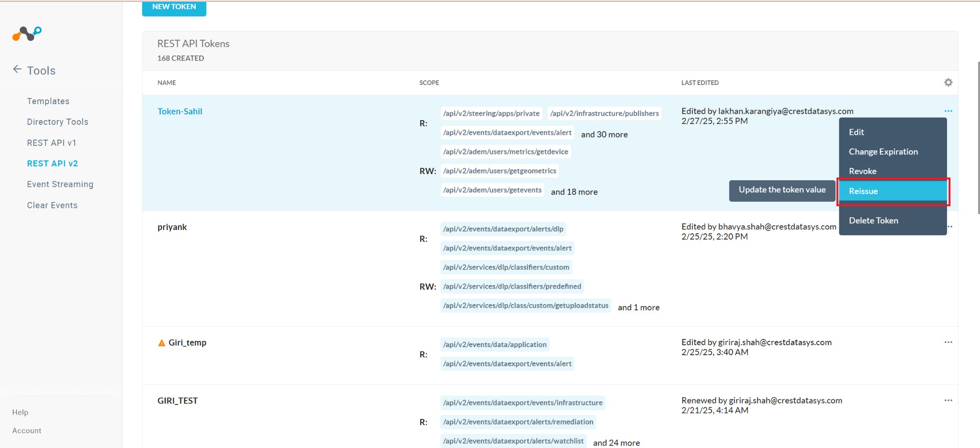Click the getuploadstatus scope tag
The width and height of the screenshot is (980, 448).
[526, 306]
